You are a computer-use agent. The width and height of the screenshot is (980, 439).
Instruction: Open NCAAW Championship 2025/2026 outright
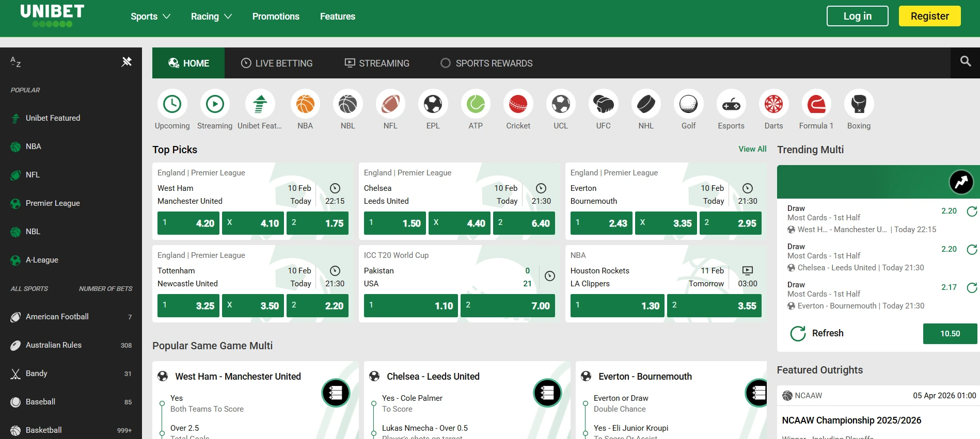tap(851, 420)
